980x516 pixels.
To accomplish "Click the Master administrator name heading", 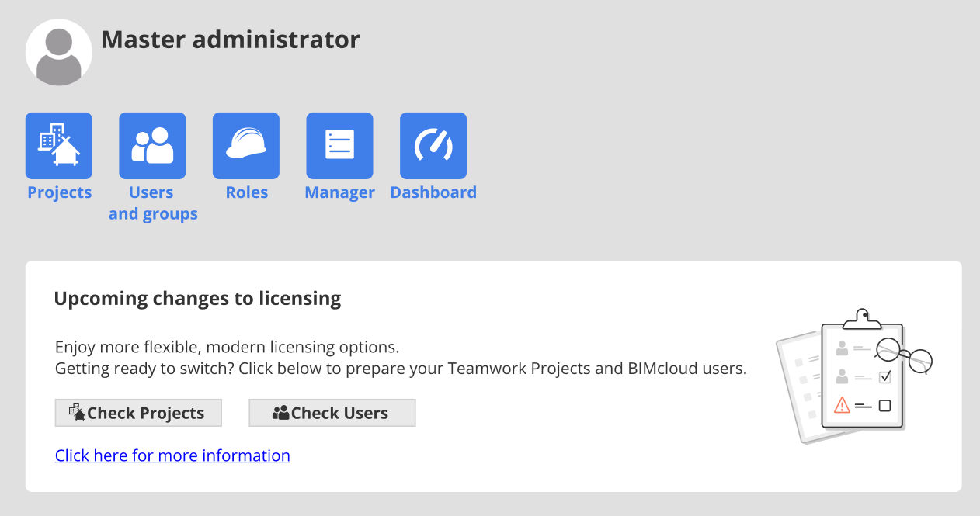I will (231, 40).
